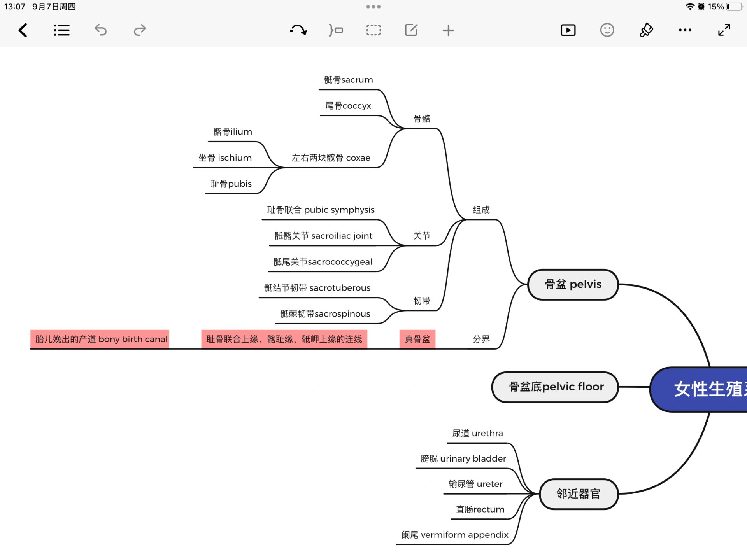
Task: Select the 骨盆 pelvis topic node
Action: pos(573,284)
